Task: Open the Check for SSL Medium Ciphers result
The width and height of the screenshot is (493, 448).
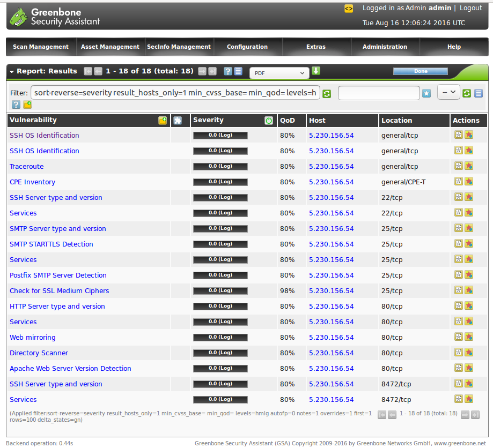Action: (59, 290)
